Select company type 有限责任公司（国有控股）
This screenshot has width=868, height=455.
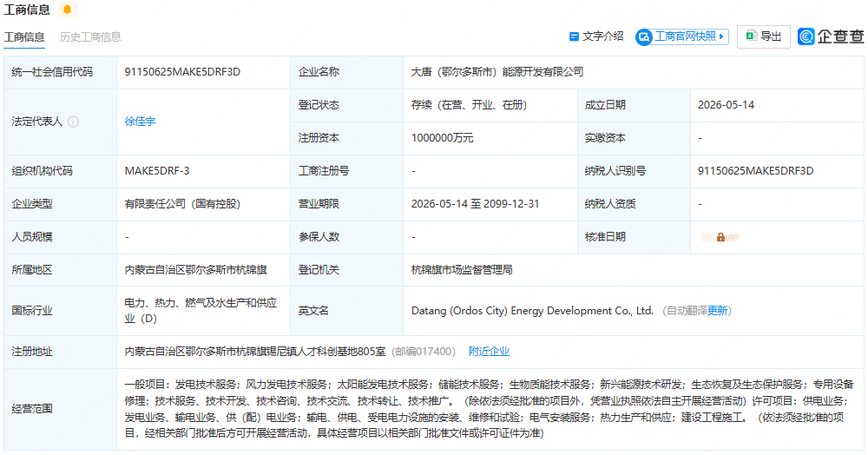point(182,204)
